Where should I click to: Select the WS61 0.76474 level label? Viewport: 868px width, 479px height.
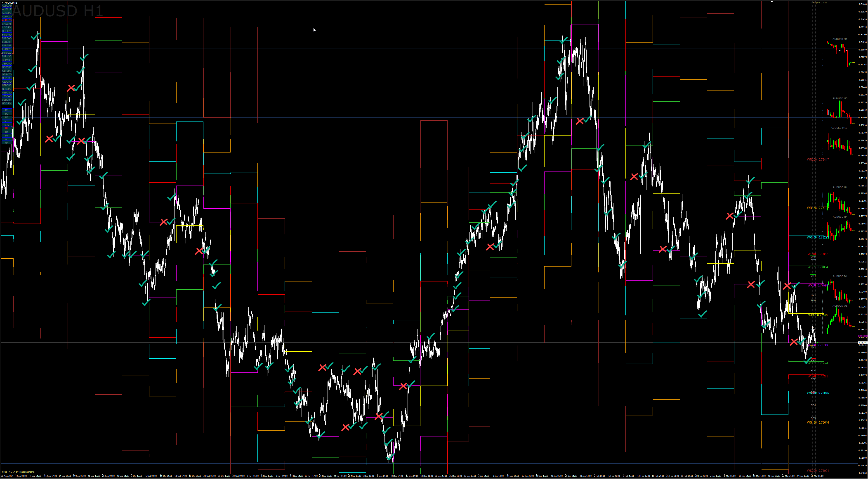(x=818, y=363)
